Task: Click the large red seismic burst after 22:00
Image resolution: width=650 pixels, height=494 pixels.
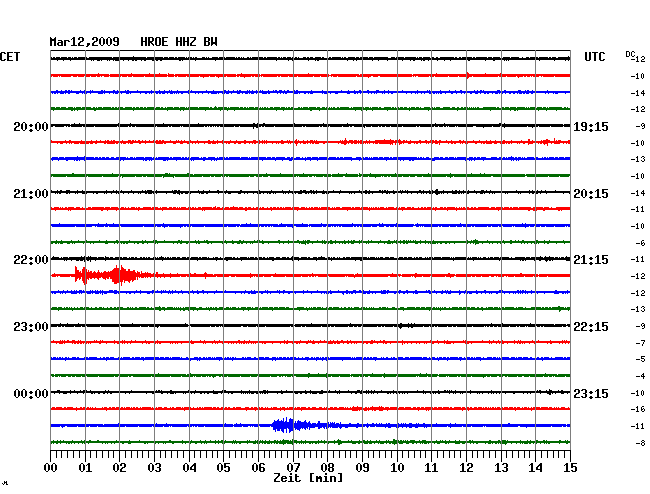Action: pyautogui.click(x=109, y=275)
